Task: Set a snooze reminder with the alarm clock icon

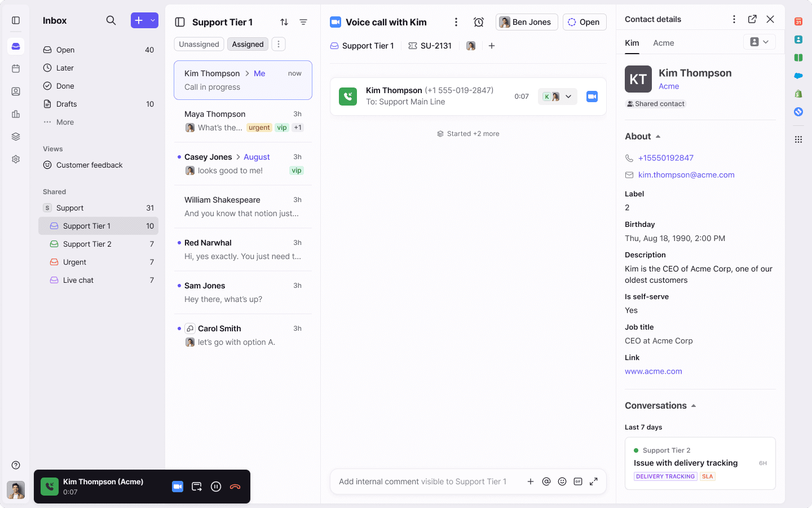Action: tap(479, 21)
